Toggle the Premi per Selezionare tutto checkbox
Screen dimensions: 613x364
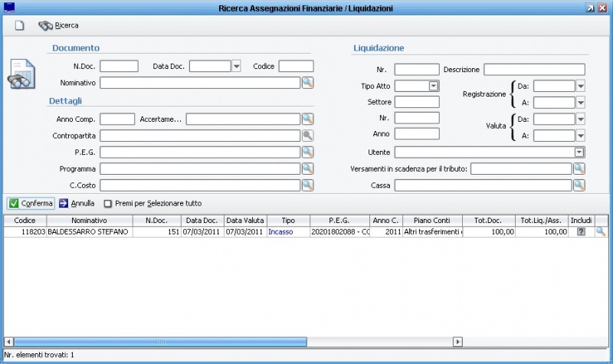[108, 204]
